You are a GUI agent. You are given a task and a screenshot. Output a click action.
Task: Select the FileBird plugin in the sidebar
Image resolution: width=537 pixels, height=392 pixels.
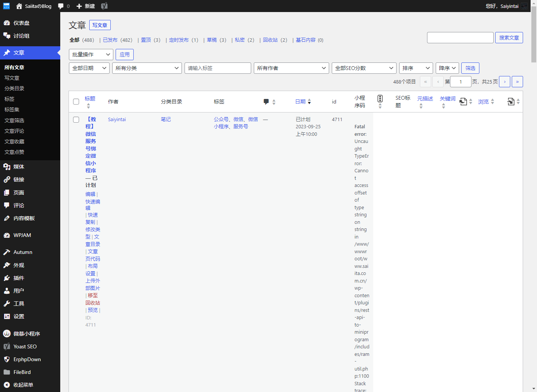pyautogui.click(x=22, y=372)
